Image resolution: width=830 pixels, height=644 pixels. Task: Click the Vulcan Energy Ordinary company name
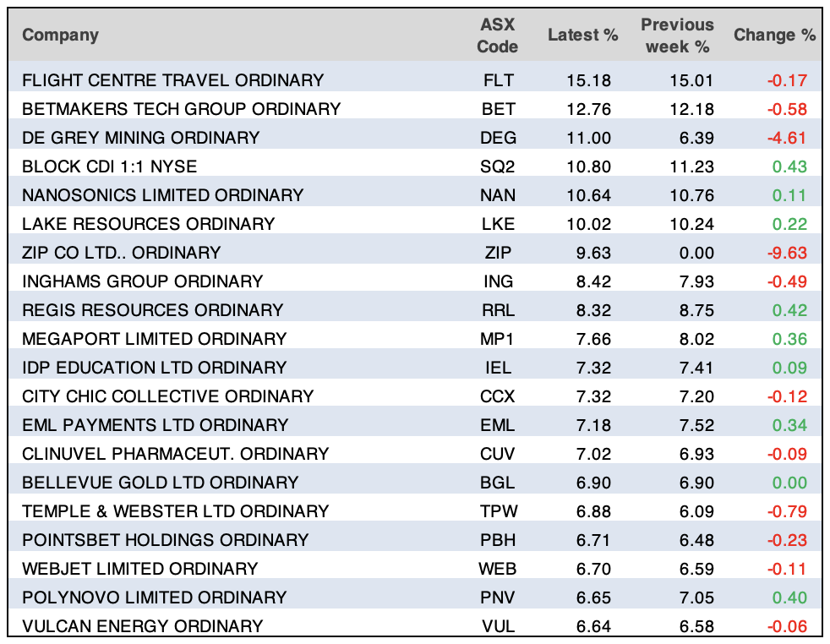(142, 626)
